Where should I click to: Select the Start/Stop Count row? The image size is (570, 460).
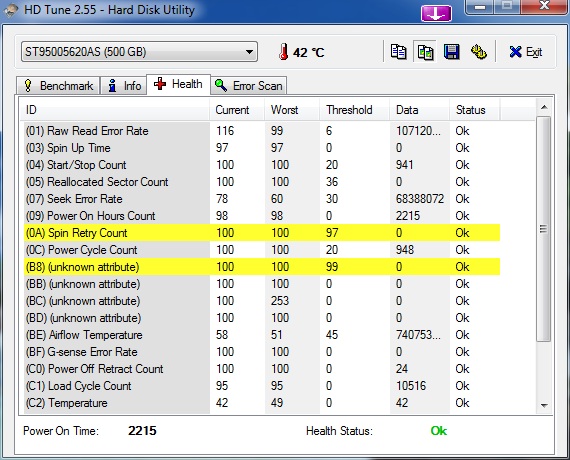[262, 165]
